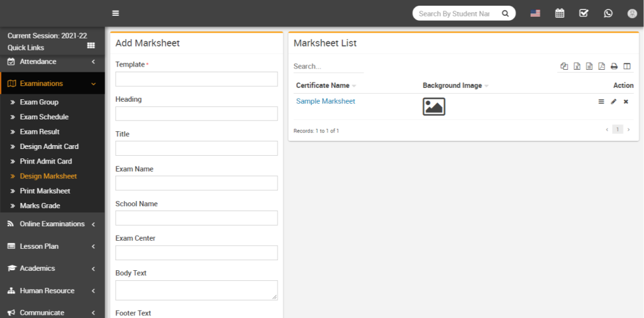Export marksheet list as PDF
Viewport: 644px width, 318px height.
click(602, 67)
